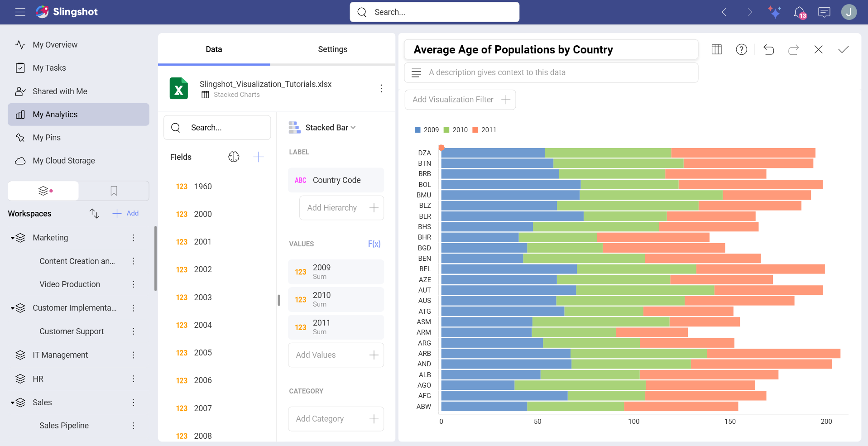This screenshot has width=868, height=446.
Task: Collapse the Marketing workspace
Action: (x=13, y=238)
